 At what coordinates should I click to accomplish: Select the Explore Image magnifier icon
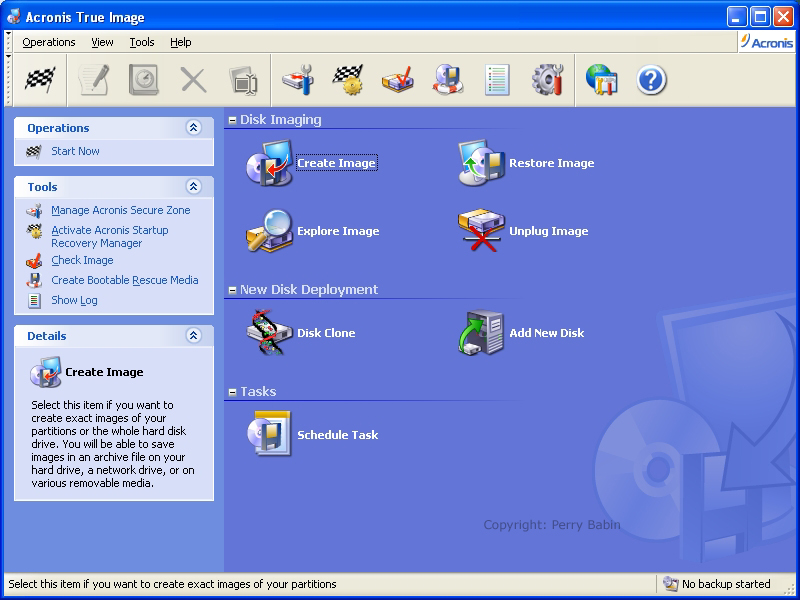(269, 231)
